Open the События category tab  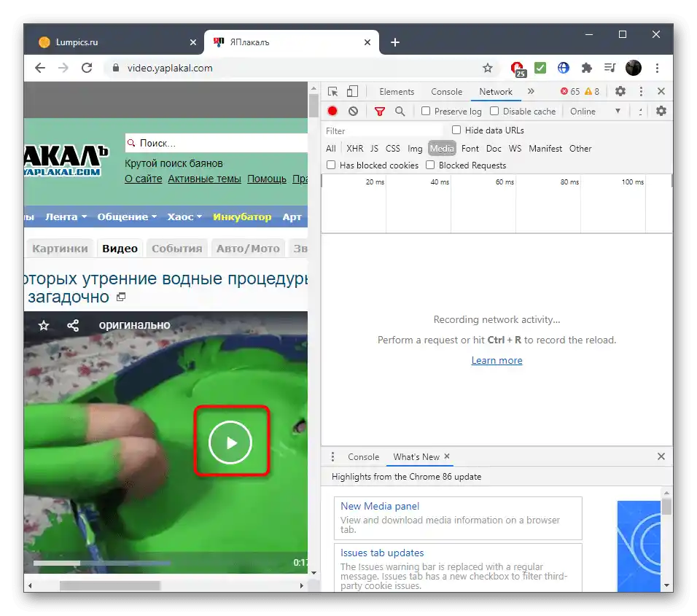pos(177,249)
